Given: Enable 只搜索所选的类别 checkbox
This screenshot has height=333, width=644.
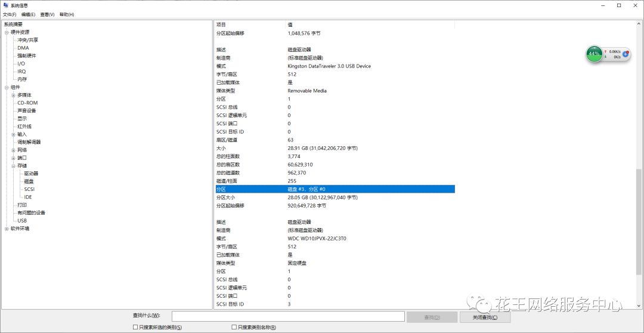Looking at the screenshot, I should coord(135,327).
